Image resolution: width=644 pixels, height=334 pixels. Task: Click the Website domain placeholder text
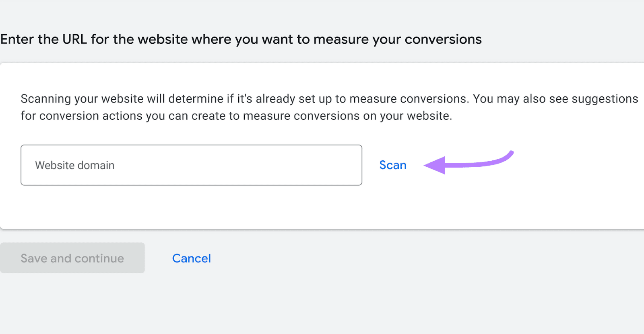pos(74,165)
